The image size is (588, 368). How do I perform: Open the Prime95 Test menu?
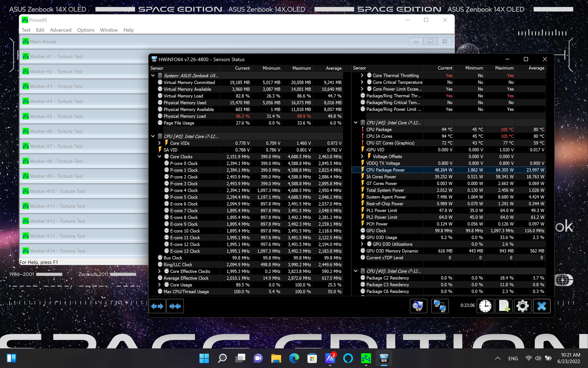click(26, 30)
